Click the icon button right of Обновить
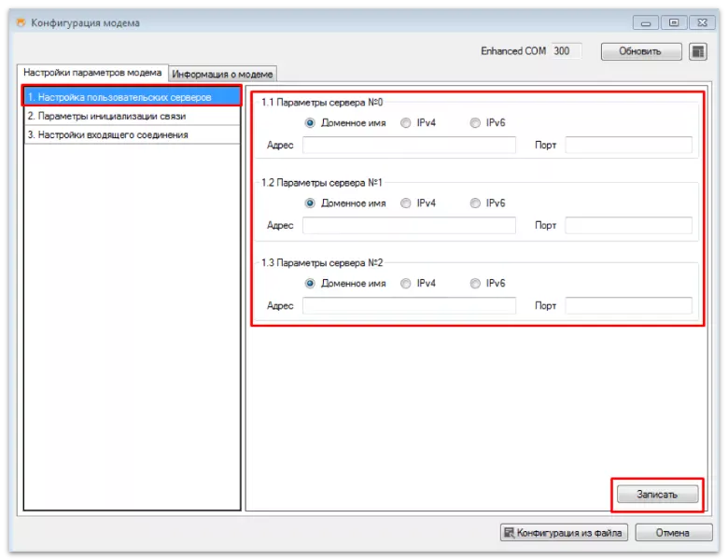 698,51
